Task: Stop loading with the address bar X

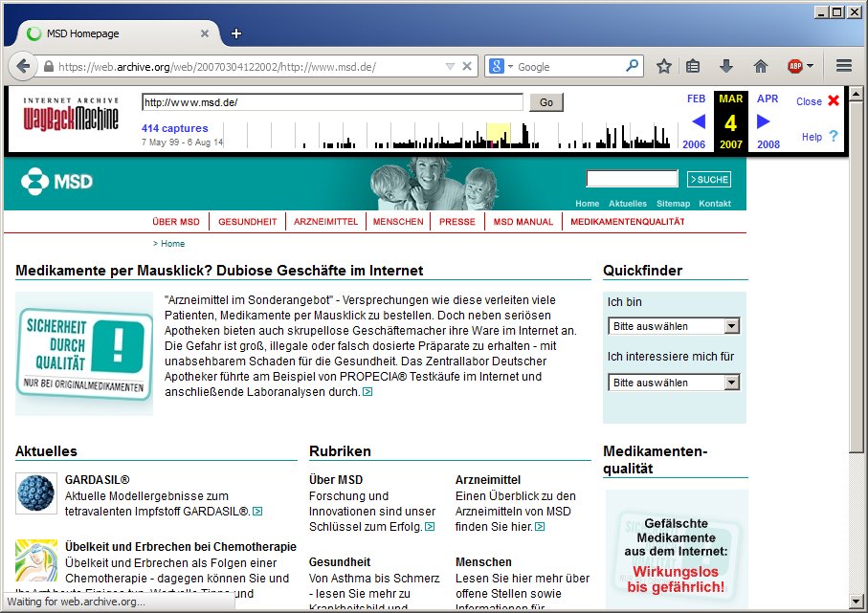Action: 467,66
